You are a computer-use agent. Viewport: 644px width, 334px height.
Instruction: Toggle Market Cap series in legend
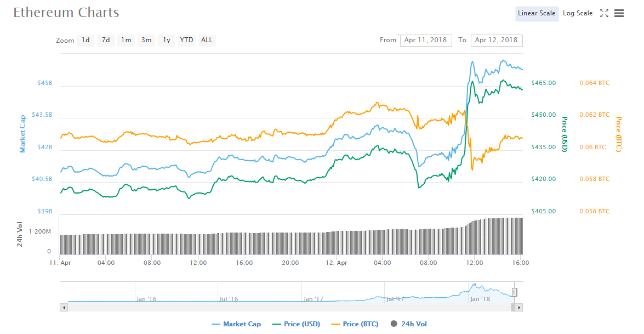coord(236,324)
